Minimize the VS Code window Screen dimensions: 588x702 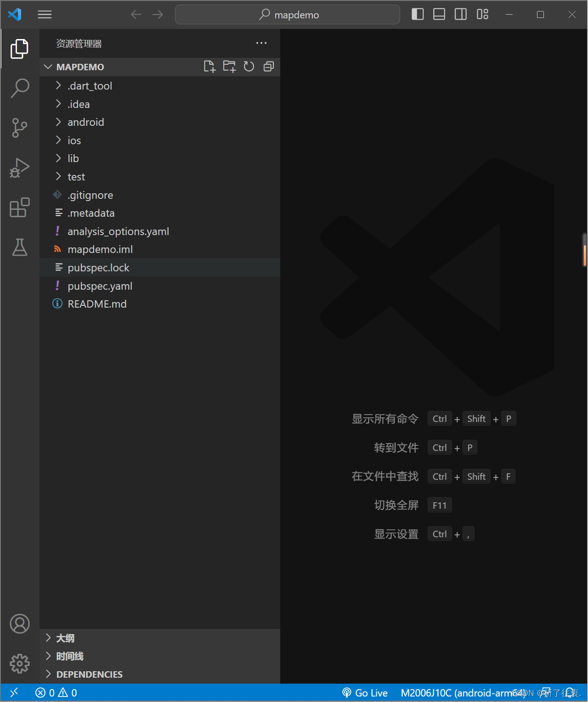(x=509, y=15)
